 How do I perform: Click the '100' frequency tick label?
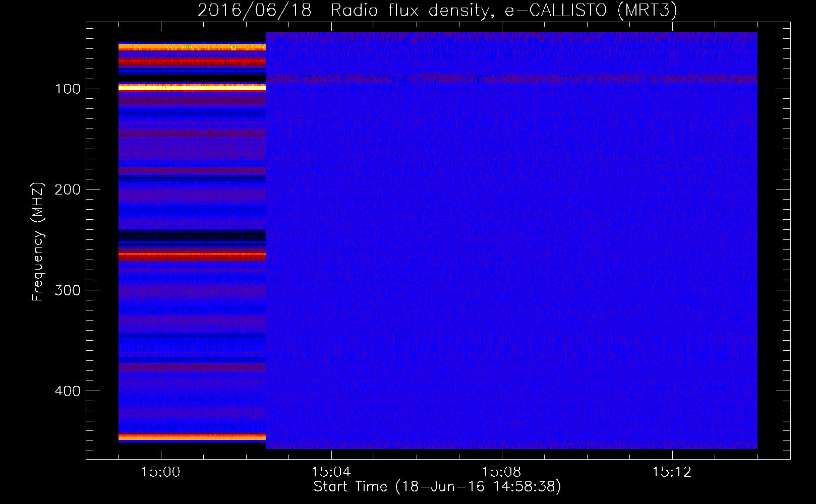(68, 89)
